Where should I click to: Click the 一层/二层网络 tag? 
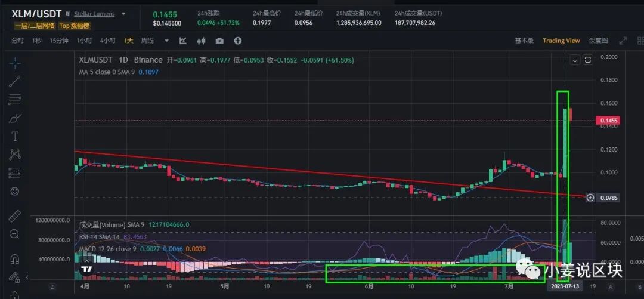tap(35, 26)
